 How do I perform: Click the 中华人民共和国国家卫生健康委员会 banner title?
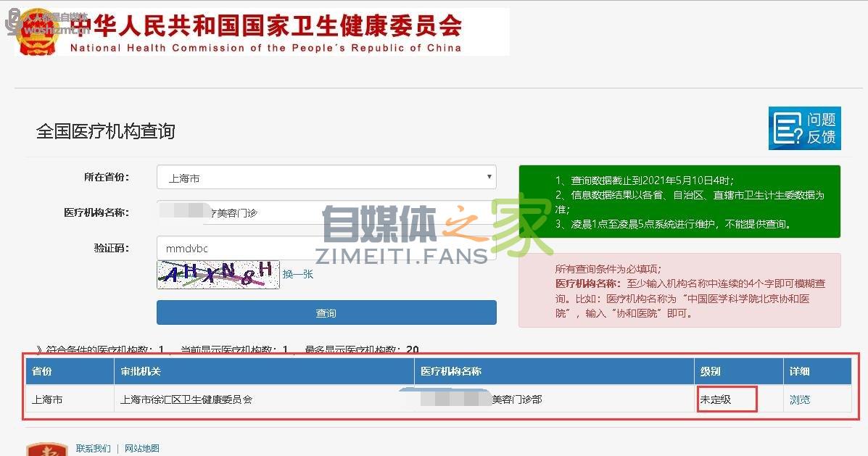point(266,28)
